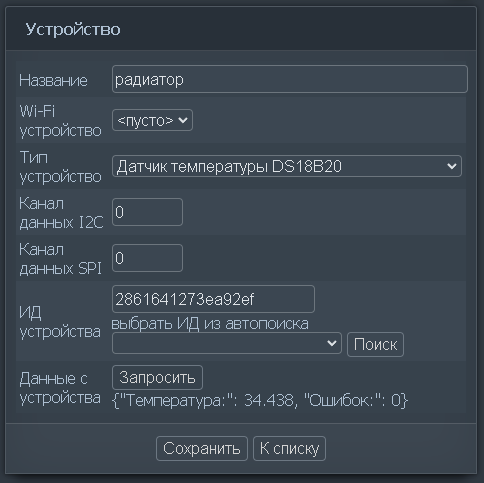Open the Wi-Fi устройство dropdown showing <пусто>
The width and height of the screenshot is (484, 483).
coord(152,120)
